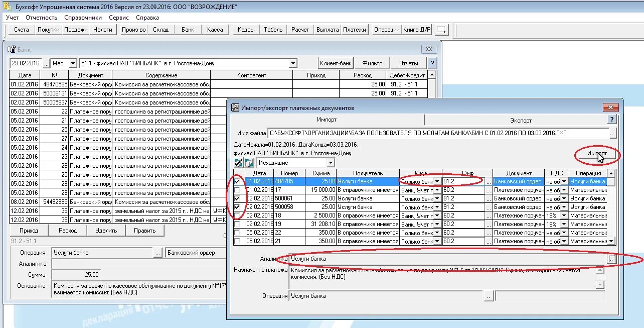Screen dimensions: 644x328
Task: Open Касса from the toolbar
Action: (x=215, y=30)
